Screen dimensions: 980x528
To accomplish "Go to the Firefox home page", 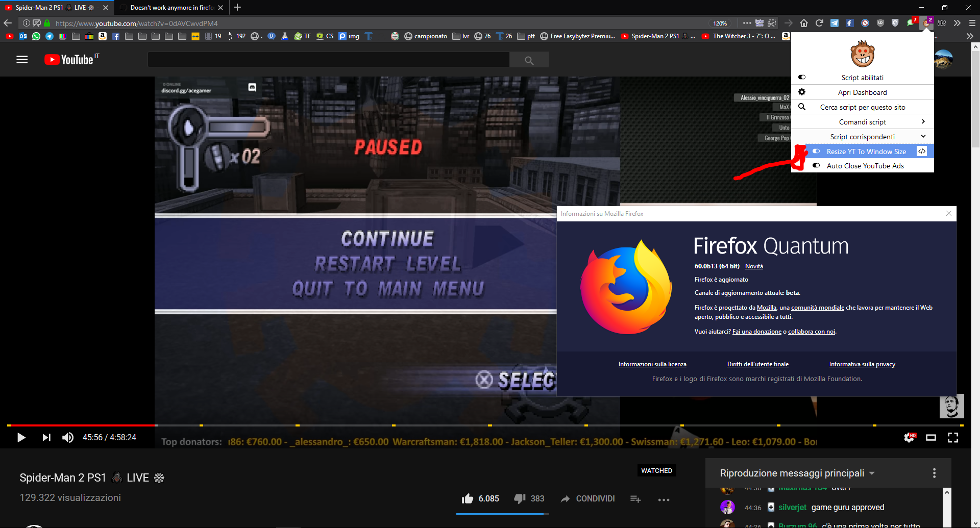I will [804, 23].
